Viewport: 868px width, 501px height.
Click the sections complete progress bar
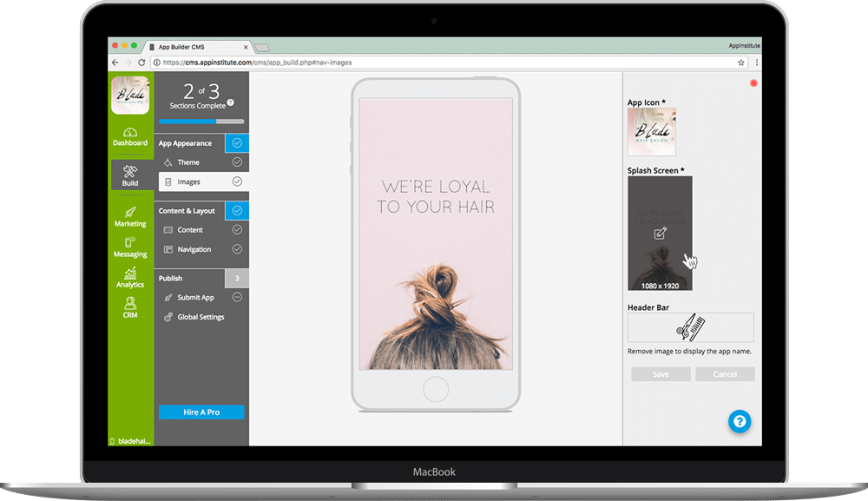(201, 122)
